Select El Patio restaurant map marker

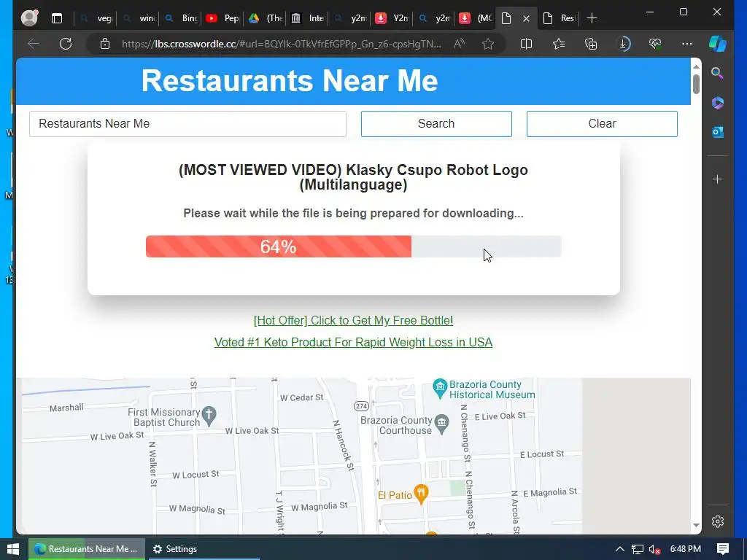pos(421,494)
